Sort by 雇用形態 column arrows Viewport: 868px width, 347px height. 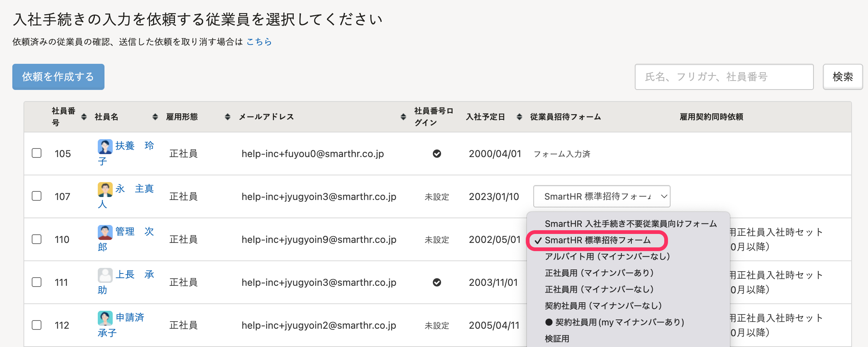coord(227,117)
